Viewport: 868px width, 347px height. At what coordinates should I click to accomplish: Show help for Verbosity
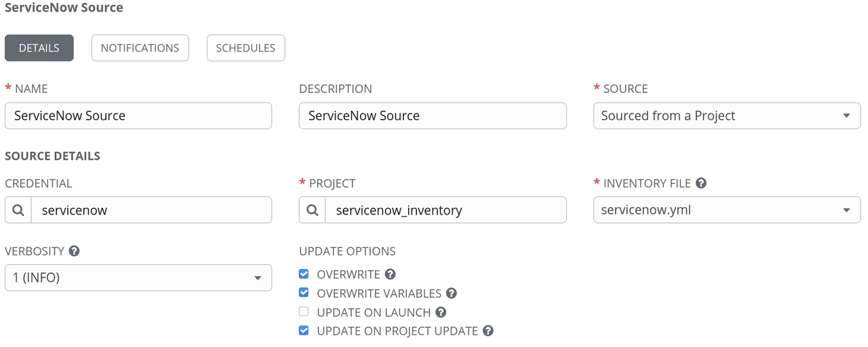(75, 251)
